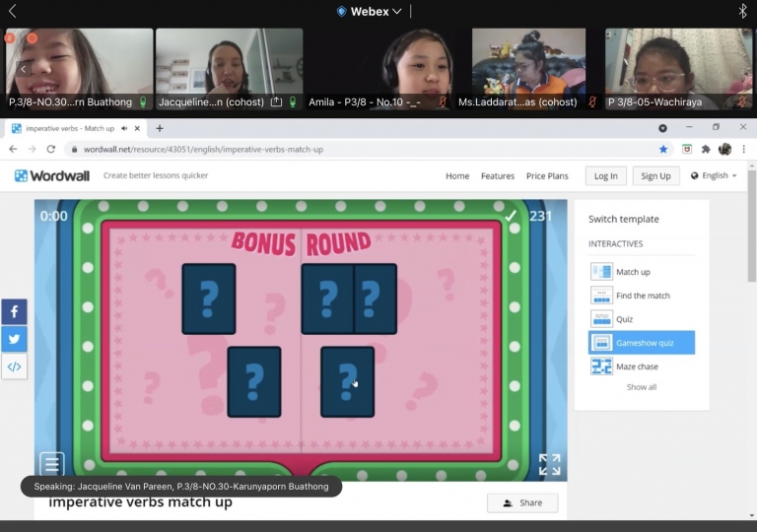Click the Wordwall logo
The image size is (757, 532).
(52, 175)
